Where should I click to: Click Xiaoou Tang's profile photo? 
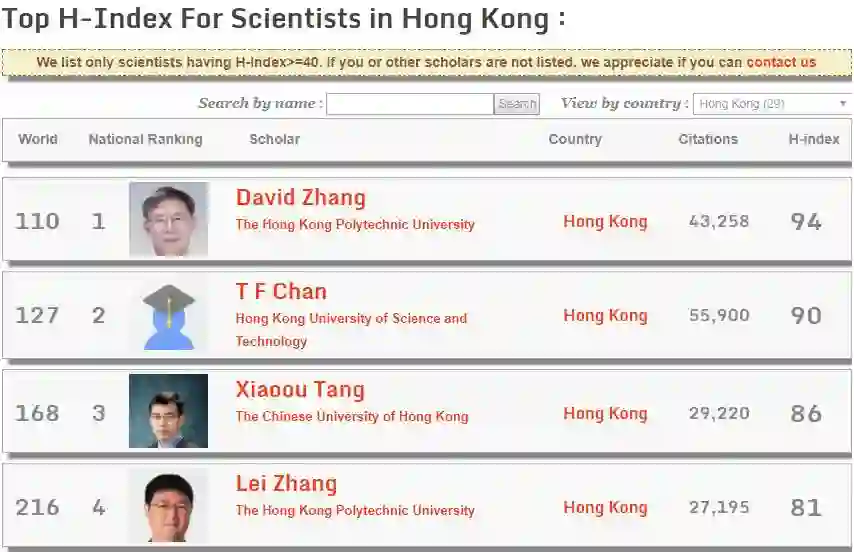[x=168, y=411]
